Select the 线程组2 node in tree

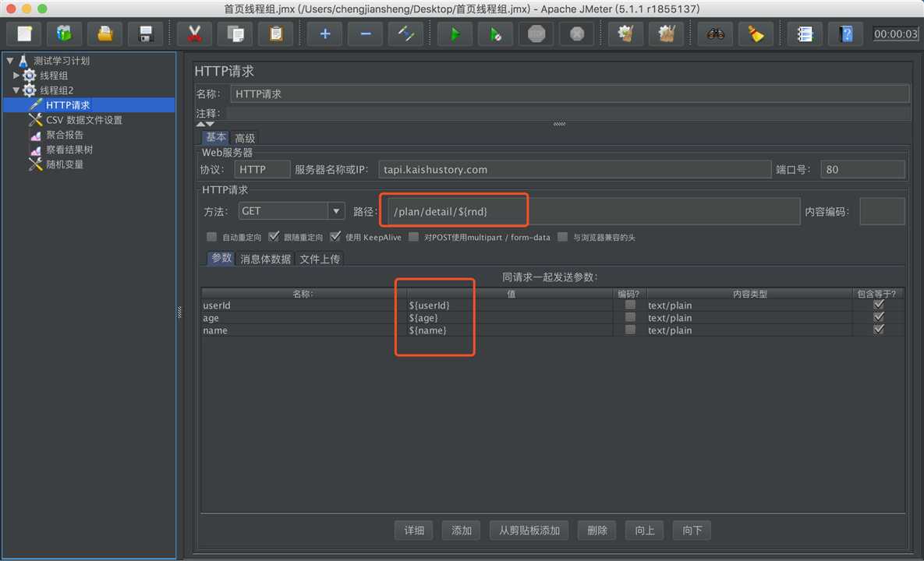(57, 90)
